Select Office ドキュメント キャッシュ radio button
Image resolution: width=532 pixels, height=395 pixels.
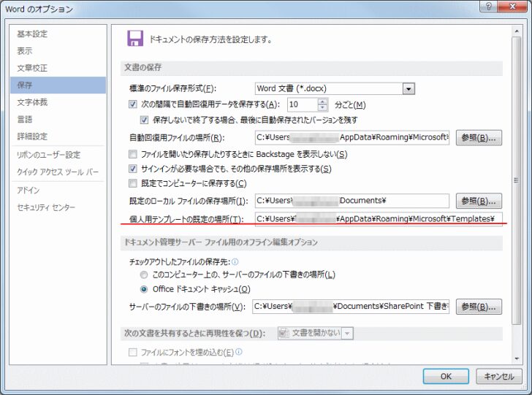pos(144,289)
